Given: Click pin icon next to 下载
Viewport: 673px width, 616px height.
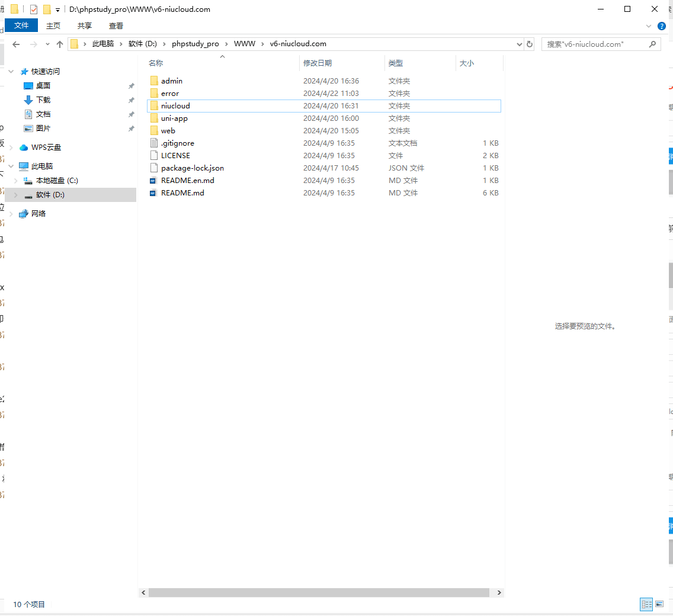Looking at the screenshot, I should [x=132, y=100].
